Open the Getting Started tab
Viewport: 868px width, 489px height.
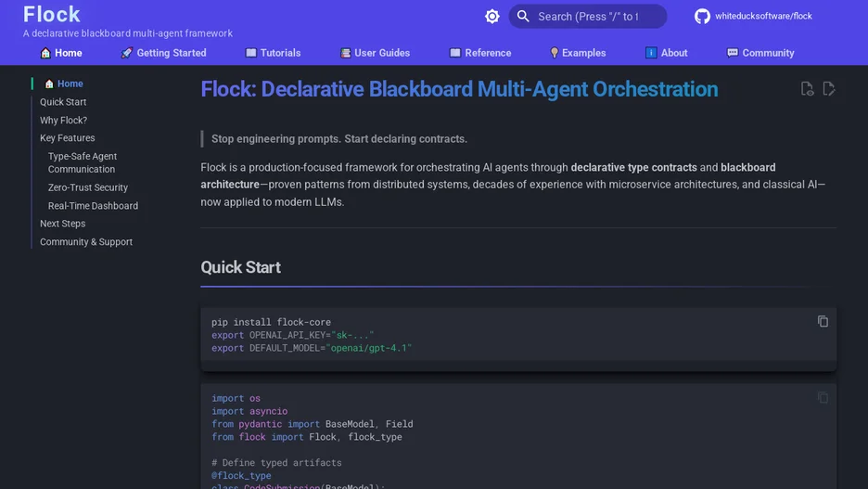pos(163,53)
